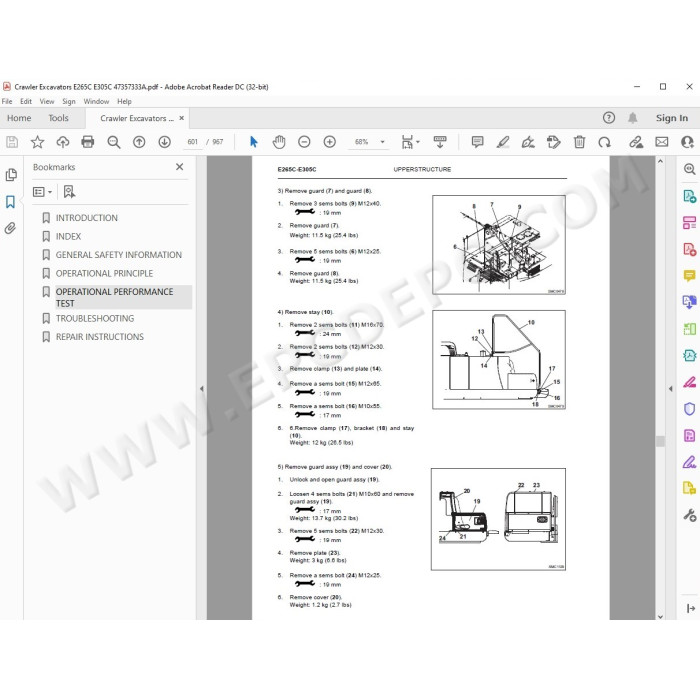700x700 pixels.
Task: Open the bookmark options dropdown menu
Action: click(x=42, y=192)
